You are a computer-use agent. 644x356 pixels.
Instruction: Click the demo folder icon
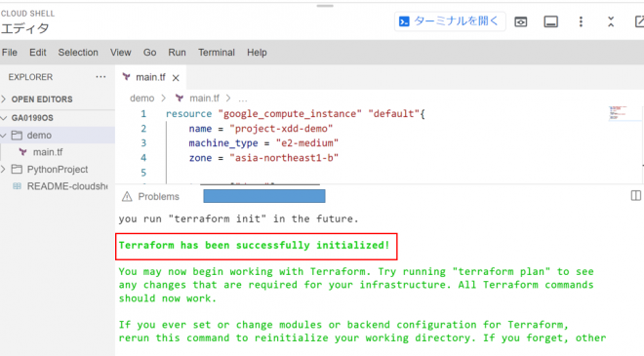tap(17, 135)
